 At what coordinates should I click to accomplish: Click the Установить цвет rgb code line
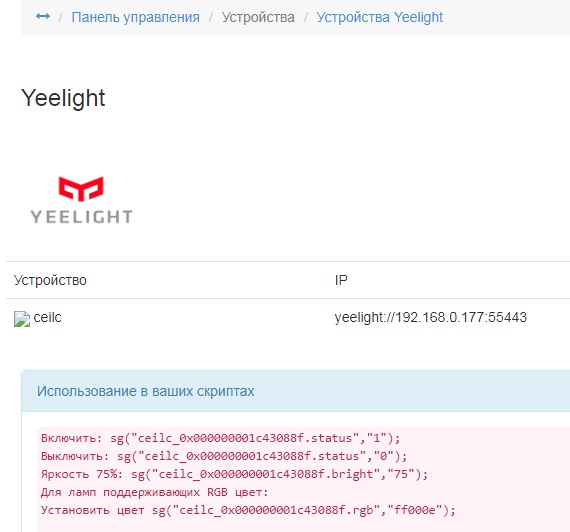point(248,510)
